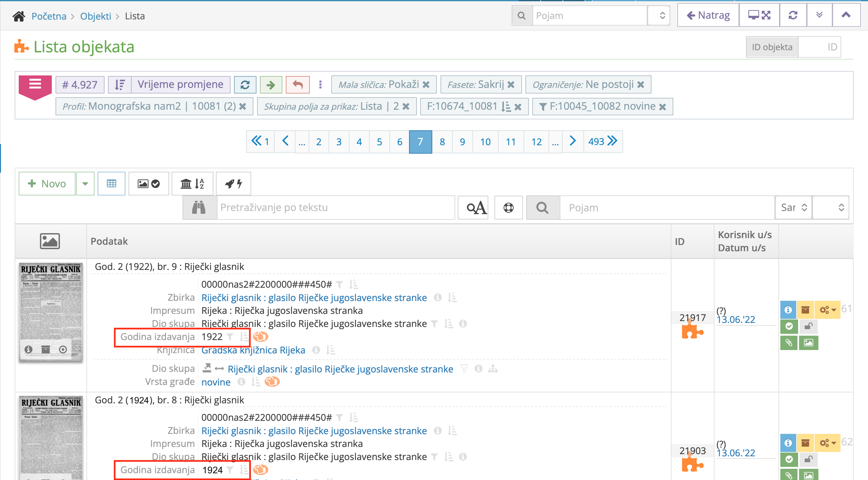Click the home icon in breadcrumb
868x480 pixels.
point(19,16)
